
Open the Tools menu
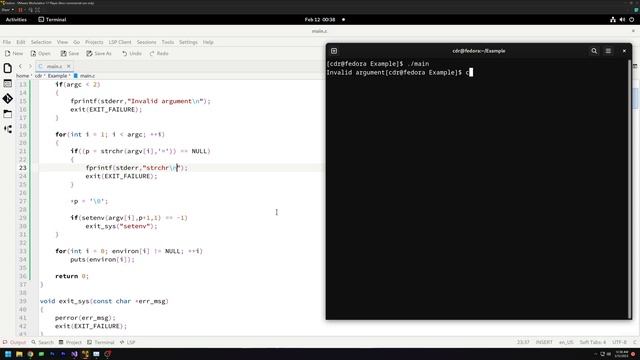tap(168, 42)
